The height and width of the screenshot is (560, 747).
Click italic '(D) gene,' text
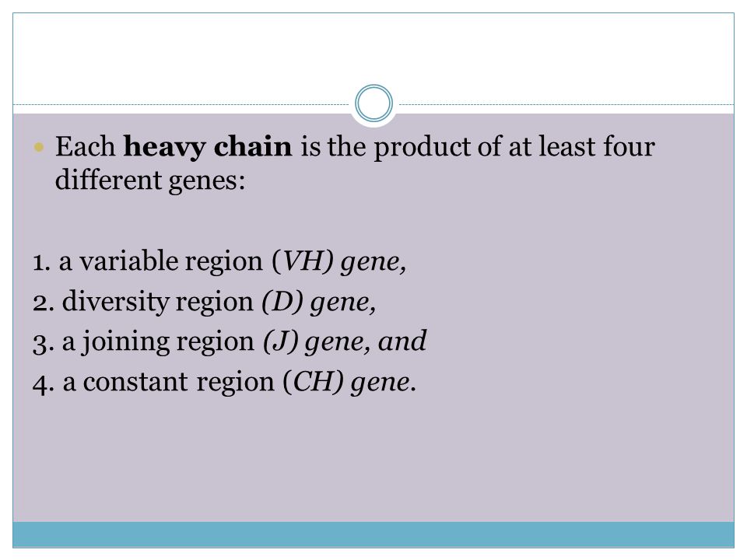click(319, 302)
